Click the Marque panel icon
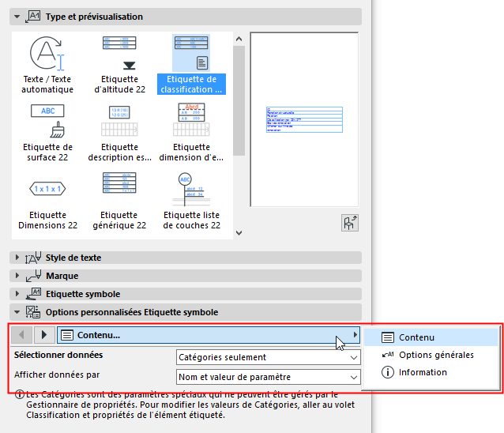Viewport: 504px width, 433px height. click(33, 276)
